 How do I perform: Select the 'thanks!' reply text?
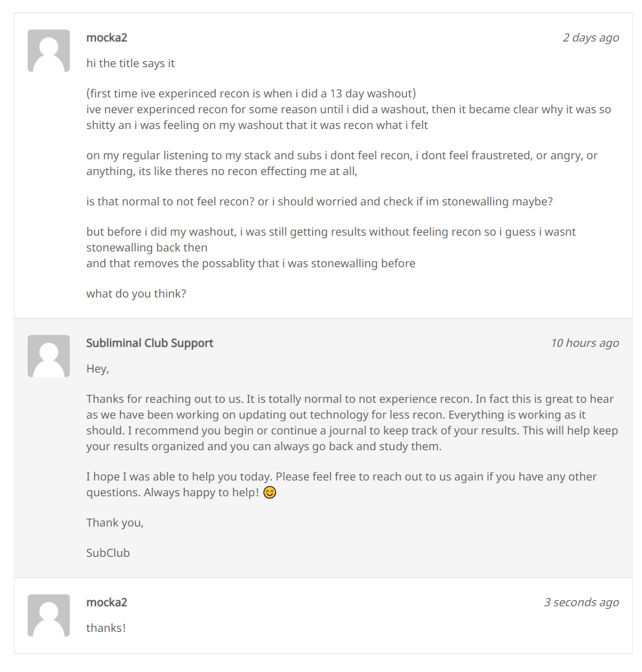(106, 628)
